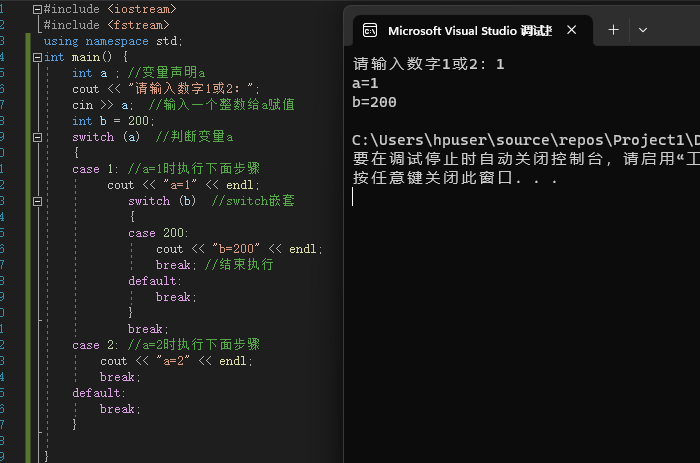Close the Microsoft Visual Studio debug tab
Viewport: 700px width, 463px height.
[573, 30]
